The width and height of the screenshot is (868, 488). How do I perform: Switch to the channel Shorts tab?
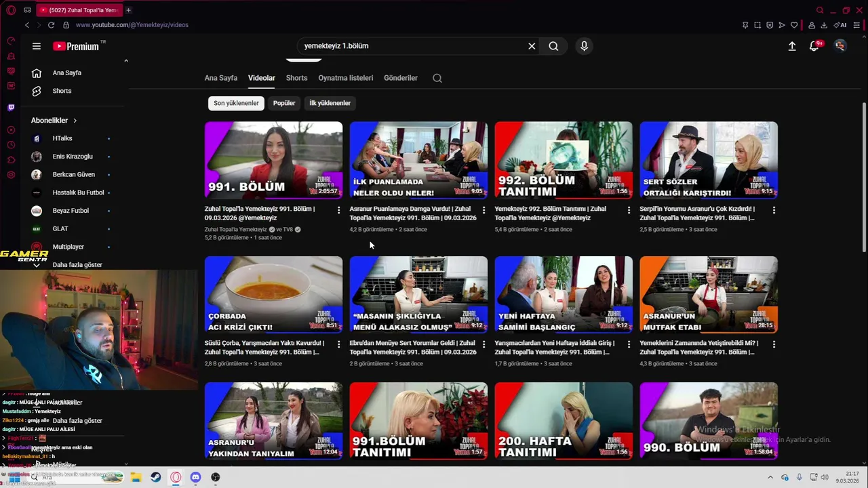[296, 78]
